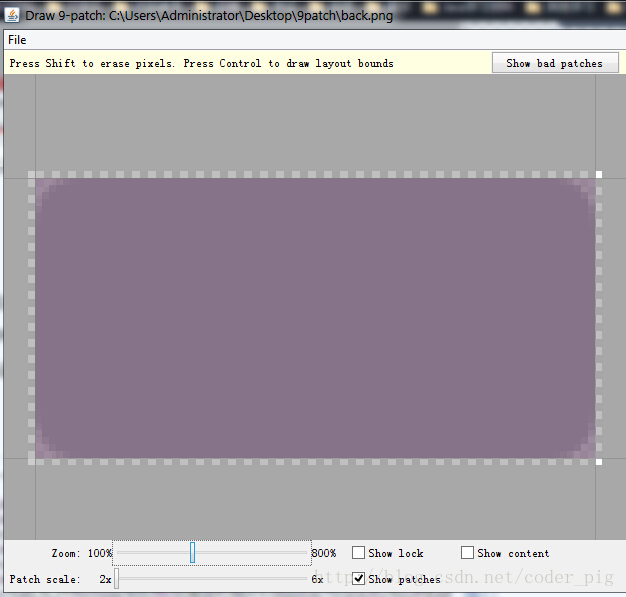Enable the Show content checkbox
This screenshot has height=597, width=626.
(x=467, y=553)
